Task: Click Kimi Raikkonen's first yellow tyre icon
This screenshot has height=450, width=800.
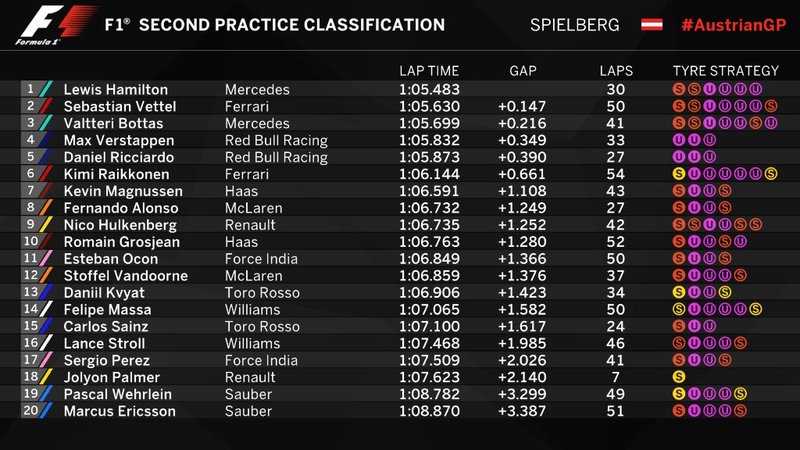Action: [x=679, y=174]
